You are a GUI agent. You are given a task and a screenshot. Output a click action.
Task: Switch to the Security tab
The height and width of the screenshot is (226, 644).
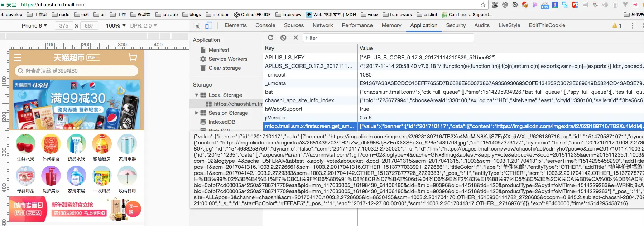456,25
